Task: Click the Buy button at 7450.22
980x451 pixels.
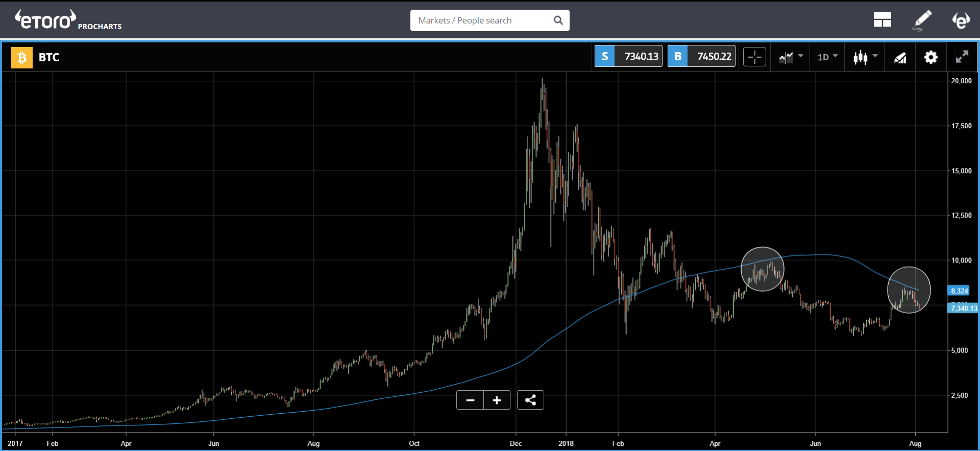Action: click(701, 57)
